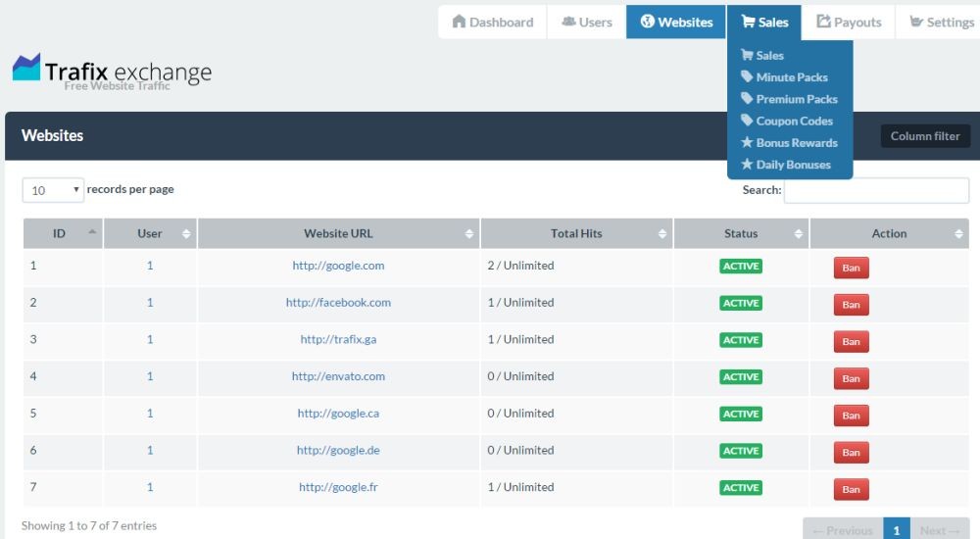This screenshot has width=980, height=539.
Task: Click the Users group icon
Action: [568, 22]
